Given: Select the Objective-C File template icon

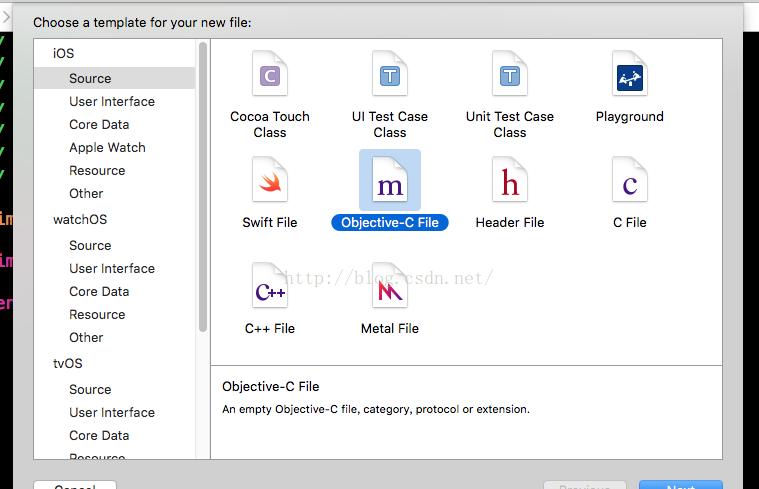Looking at the screenshot, I should [390, 180].
